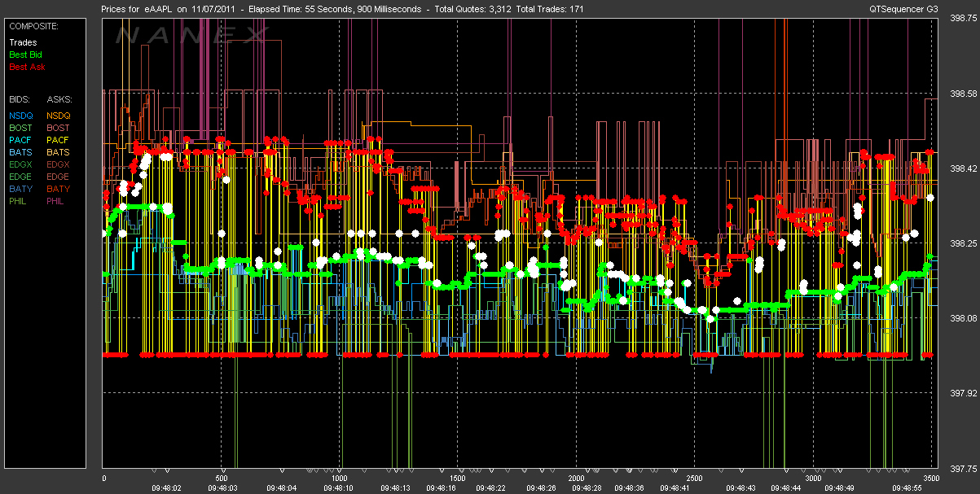This screenshot has width=980, height=494.
Task: Select BATS under the ASKS heading
Action: pyautogui.click(x=59, y=152)
